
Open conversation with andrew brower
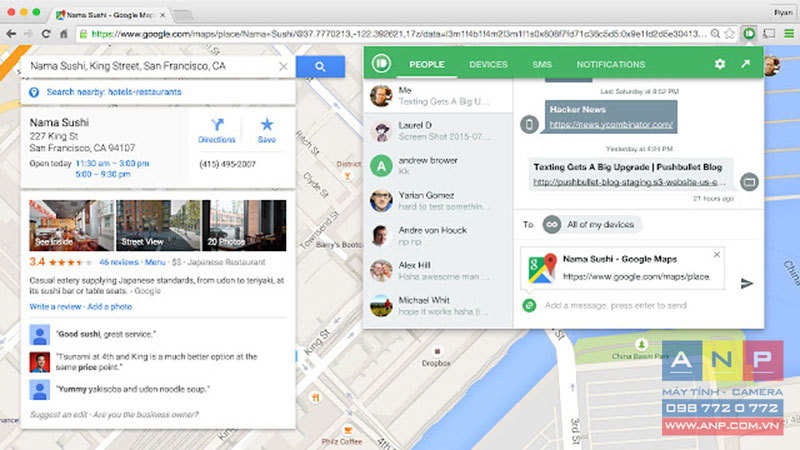[438, 166]
